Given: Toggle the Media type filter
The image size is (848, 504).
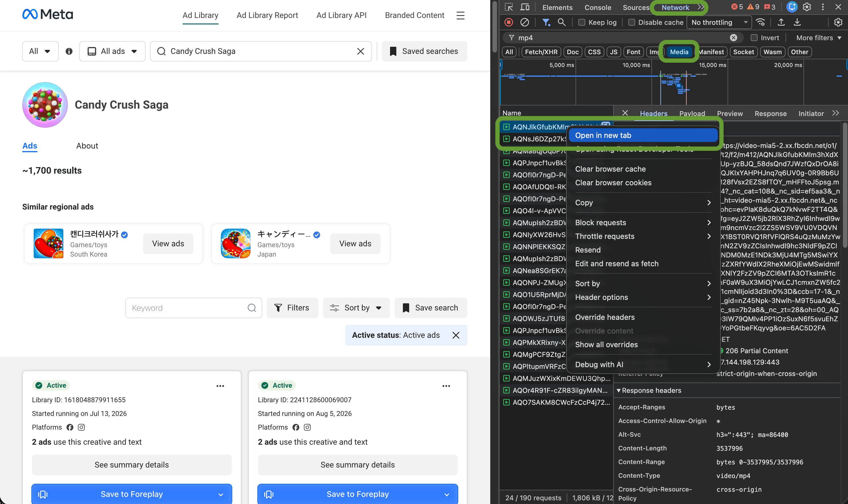Looking at the screenshot, I should (679, 52).
